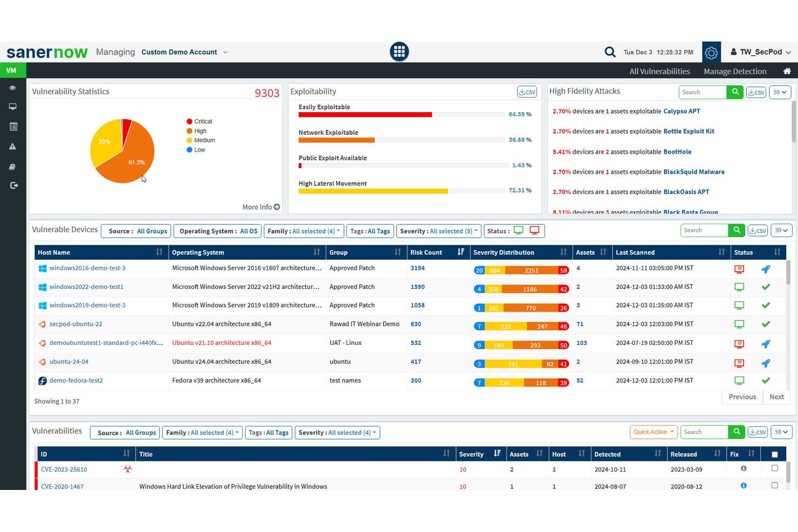Open the Quick Action dropdown
The image size is (798, 532).
tap(653, 432)
